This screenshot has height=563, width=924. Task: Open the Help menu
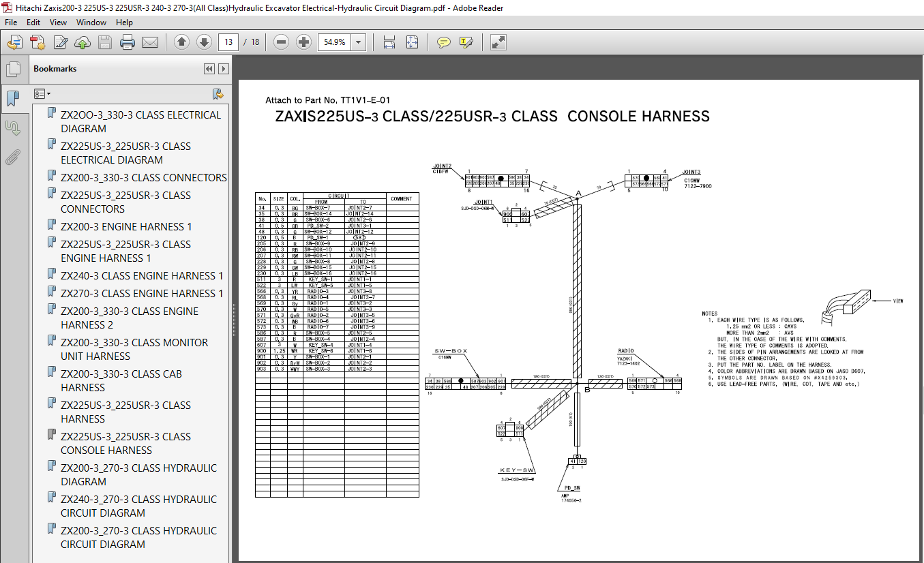click(x=124, y=22)
